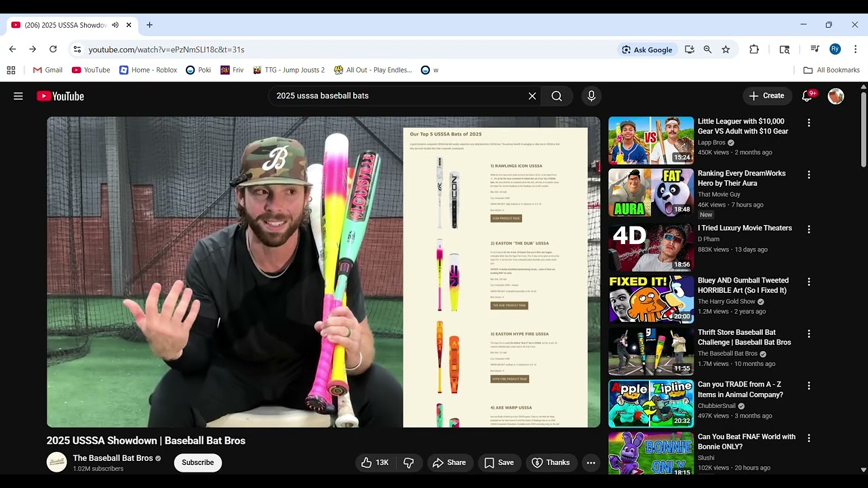Open Little Leaguer with $10,000 Gear thumbnail
The image size is (868, 488).
click(x=651, y=141)
